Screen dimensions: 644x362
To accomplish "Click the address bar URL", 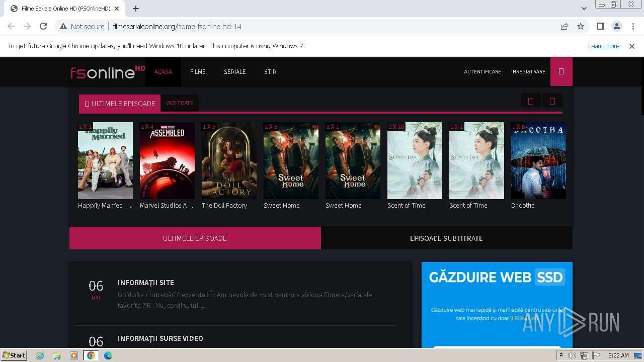I will pyautogui.click(x=177, y=26).
